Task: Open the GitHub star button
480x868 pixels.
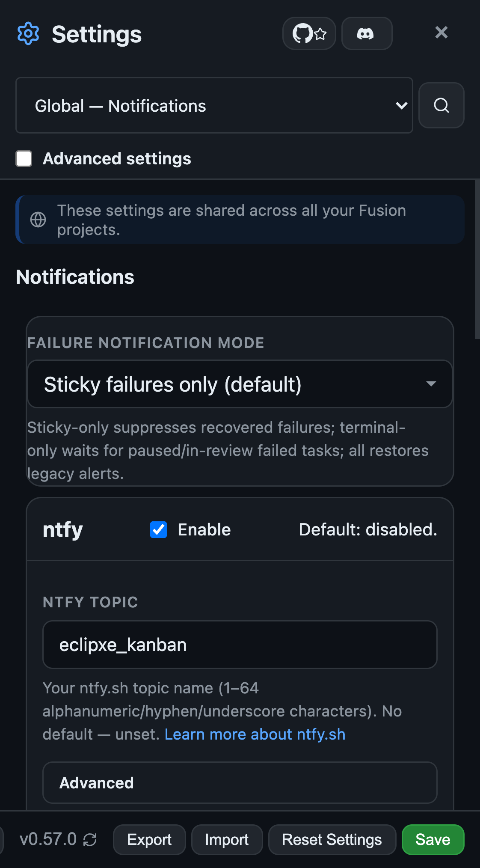Action: 309,33
